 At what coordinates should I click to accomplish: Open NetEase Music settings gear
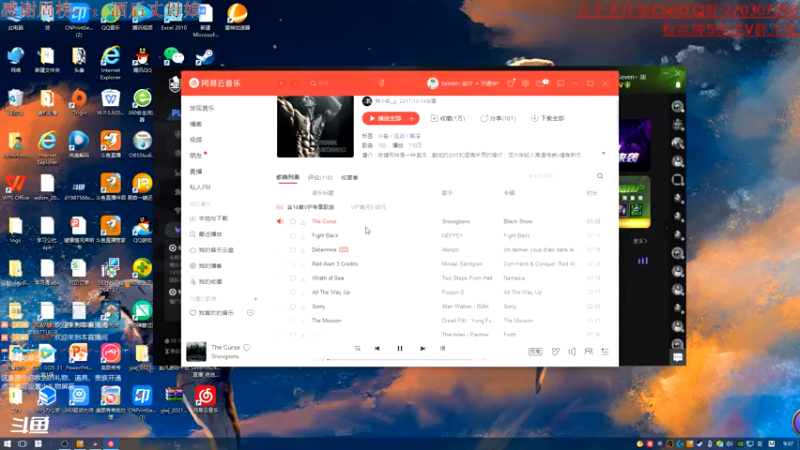(526, 83)
